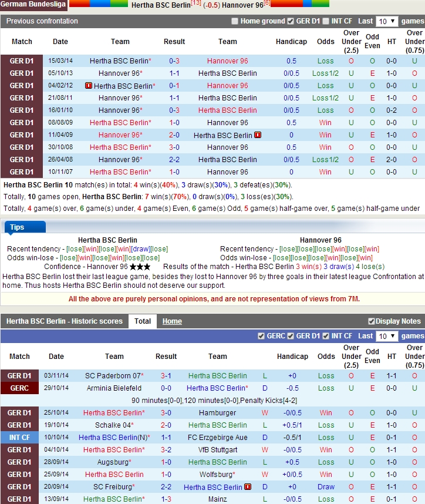Open VfB Stuttgart team link
The image size is (425, 504).
coord(217,449)
